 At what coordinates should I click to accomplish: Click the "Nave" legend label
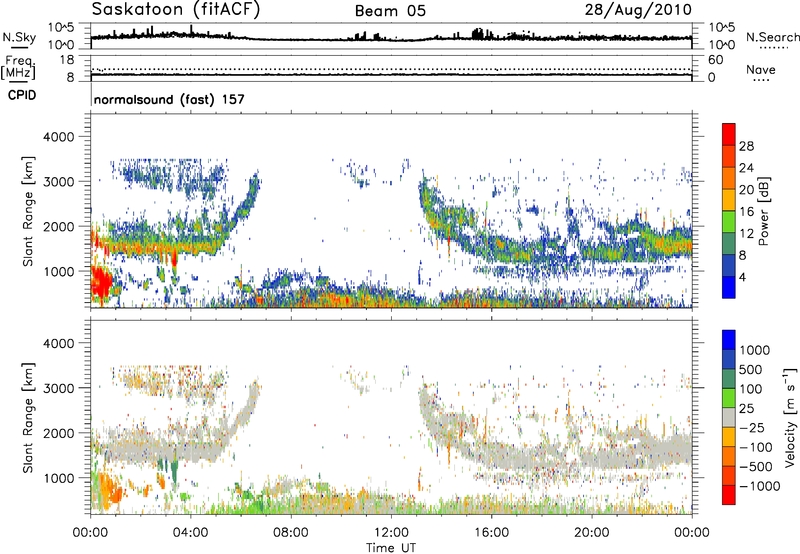pos(761,70)
